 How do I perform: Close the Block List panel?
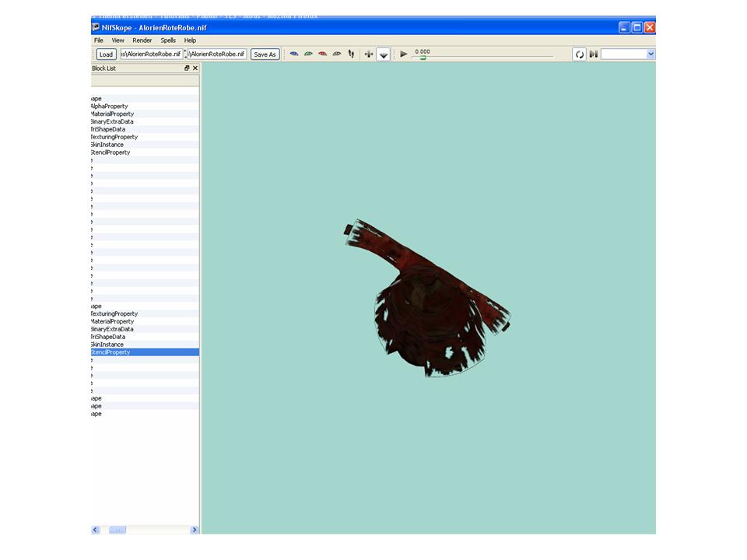point(195,68)
